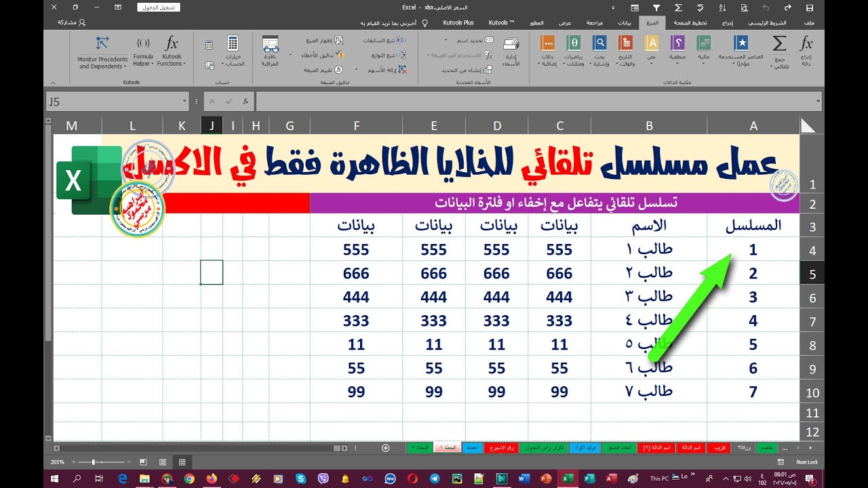This screenshot has width=868, height=488.
Task: Select sheet tab البحث ١
Action: [x=448, y=448]
